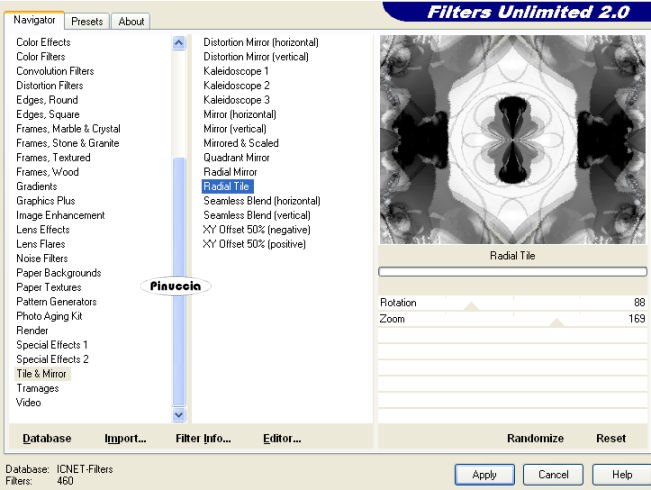Viewport: 651px width, 490px height.
Task: Select Frames, Marble & Crystal category
Action: [x=69, y=128]
